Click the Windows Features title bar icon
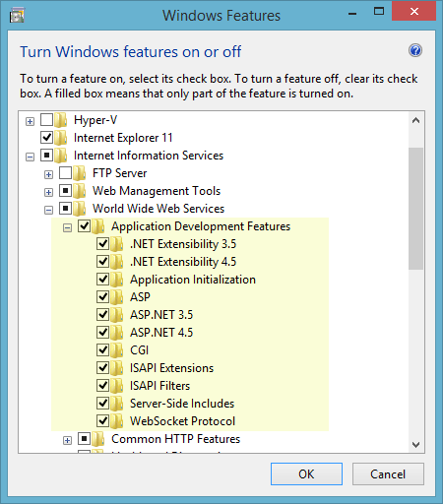This screenshot has width=443, height=504. tap(17, 15)
